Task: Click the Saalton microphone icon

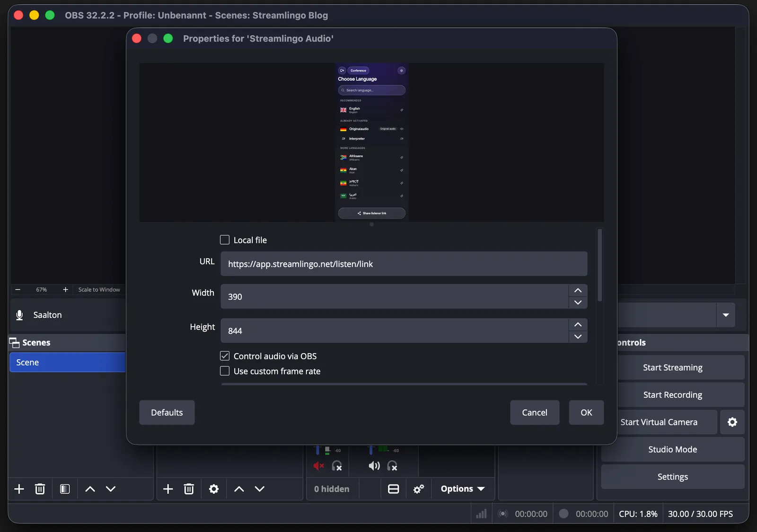Action: pos(19,315)
